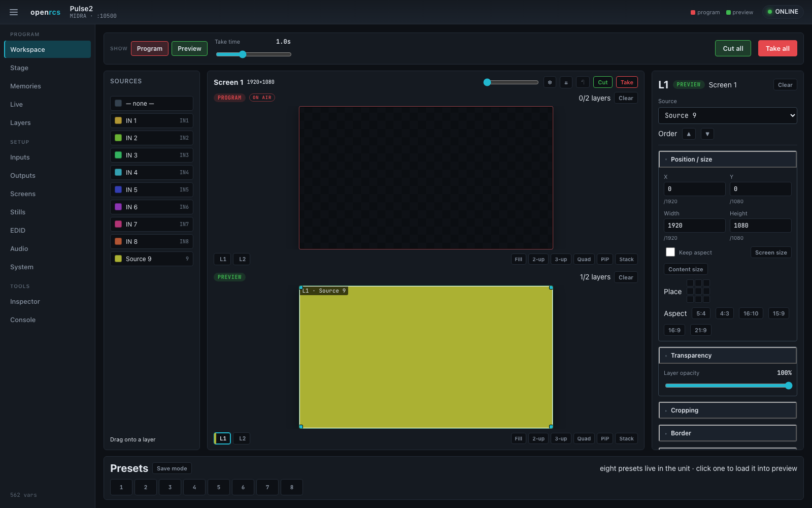Click the Screen size button
Viewport: 812px width, 508px height.
tap(771, 252)
